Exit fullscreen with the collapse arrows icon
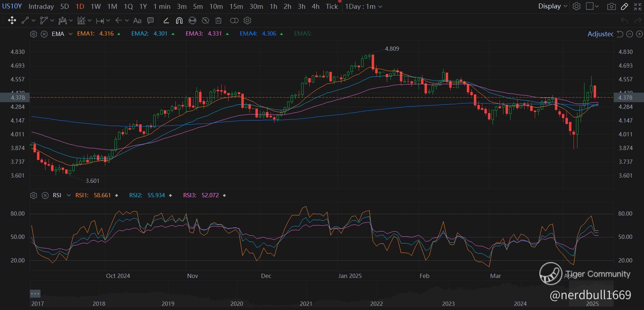 coord(638,6)
